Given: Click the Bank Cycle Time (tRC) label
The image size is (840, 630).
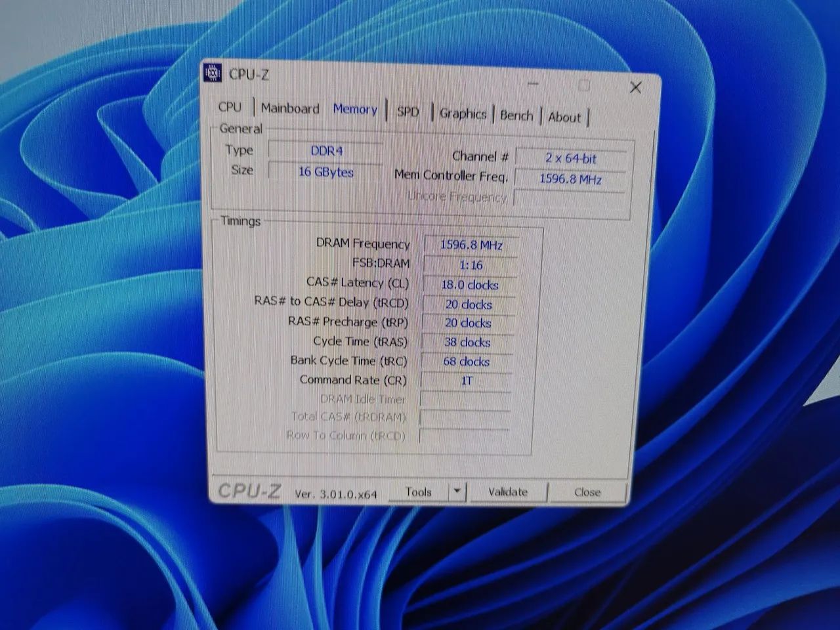Looking at the screenshot, I should point(348,361).
